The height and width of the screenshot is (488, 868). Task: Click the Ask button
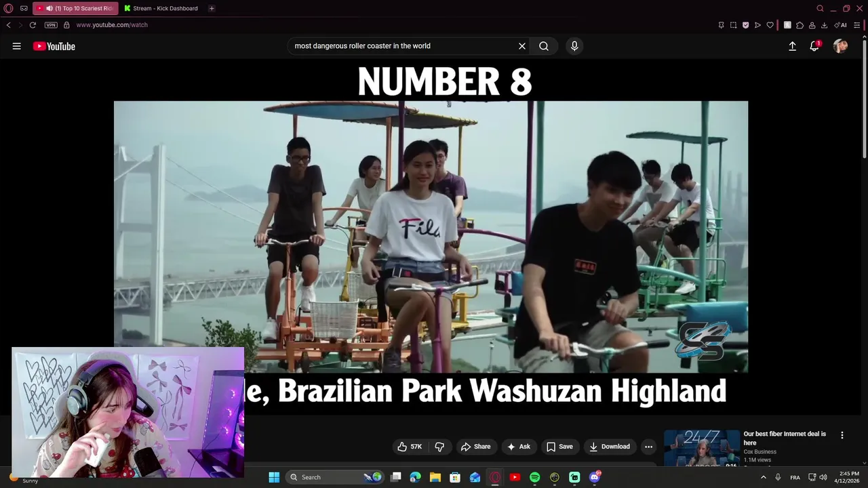[x=519, y=447]
